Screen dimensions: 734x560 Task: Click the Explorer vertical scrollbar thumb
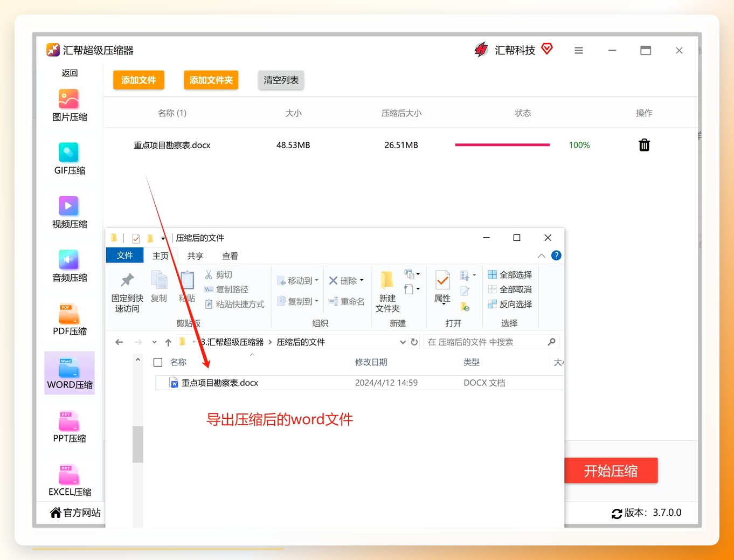pyautogui.click(x=138, y=444)
